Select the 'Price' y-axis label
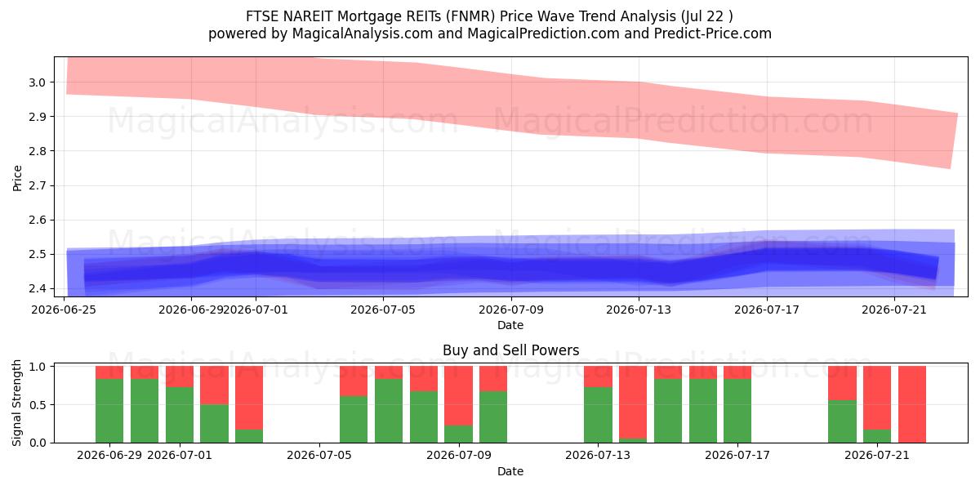The image size is (980, 490). 18,177
